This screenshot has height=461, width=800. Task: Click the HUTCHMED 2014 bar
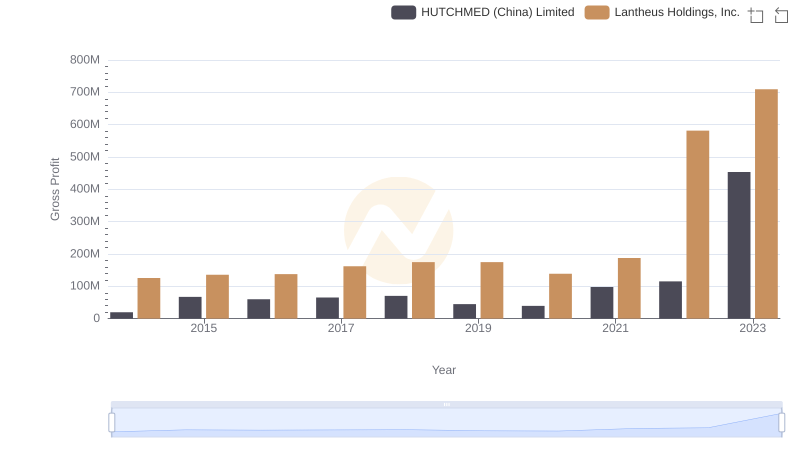coord(121,316)
